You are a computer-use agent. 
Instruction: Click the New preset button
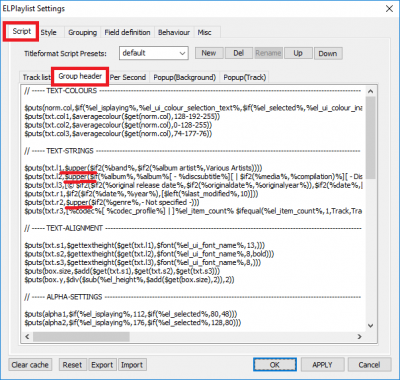(209, 53)
